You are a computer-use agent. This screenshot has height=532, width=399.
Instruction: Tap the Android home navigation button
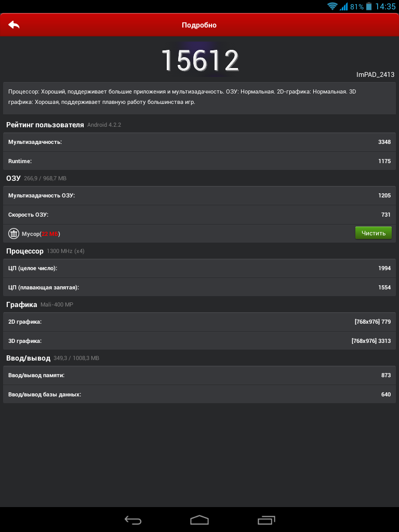pos(199,520)
